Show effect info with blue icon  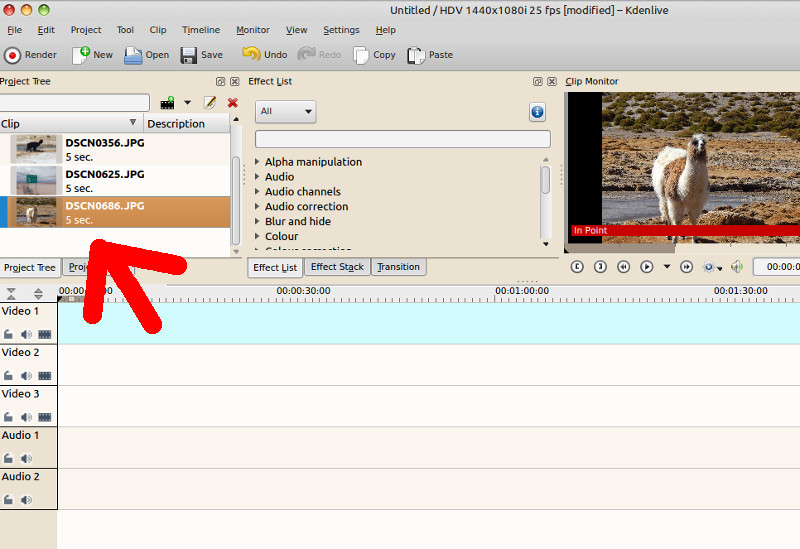[x=537, y=112]
